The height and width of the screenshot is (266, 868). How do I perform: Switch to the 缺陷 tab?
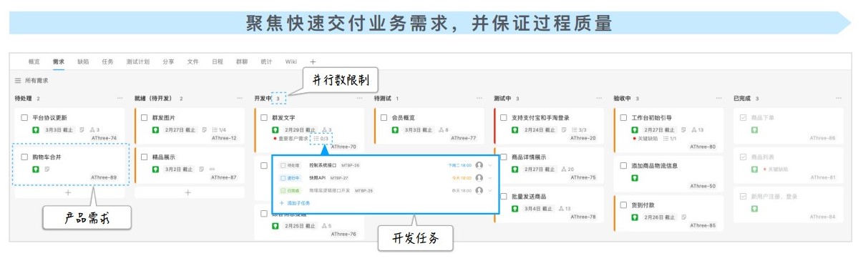click(83, 61)
